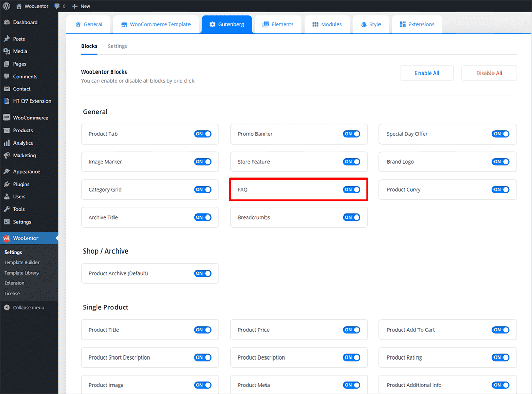Disable the Promo Banner block

click(352, 134)
